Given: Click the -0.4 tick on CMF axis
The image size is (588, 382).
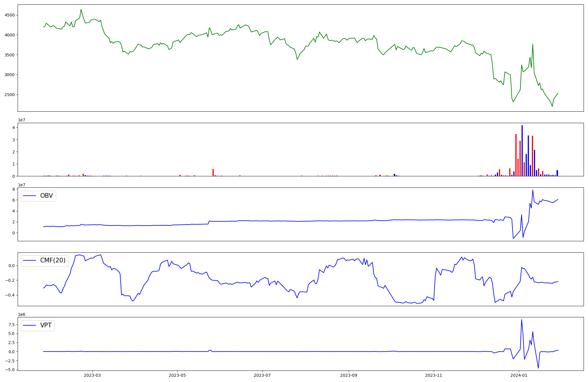Looking at the screenshot, I should click(10, 295).
